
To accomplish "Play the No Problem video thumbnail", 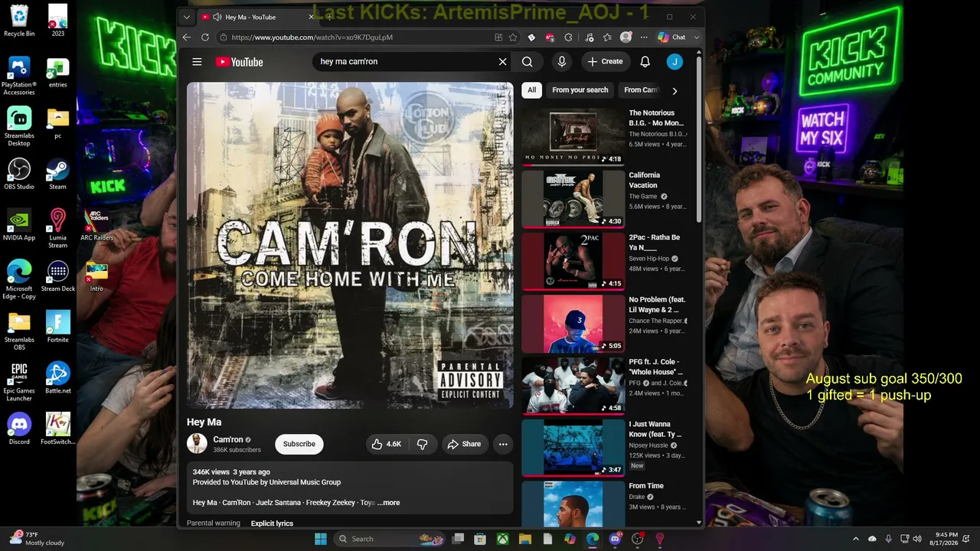I will (573, 323).
